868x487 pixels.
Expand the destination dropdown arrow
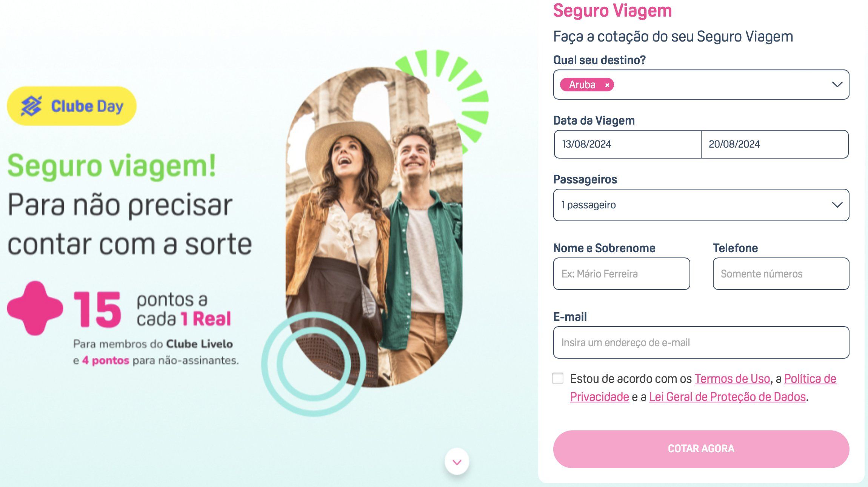coord(837,85)
